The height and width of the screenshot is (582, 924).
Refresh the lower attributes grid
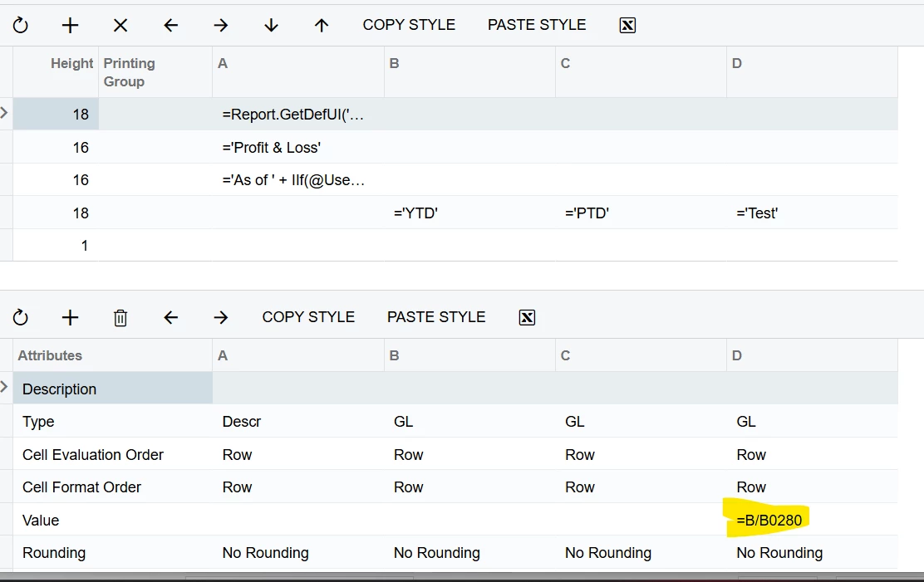pos(21,317)
